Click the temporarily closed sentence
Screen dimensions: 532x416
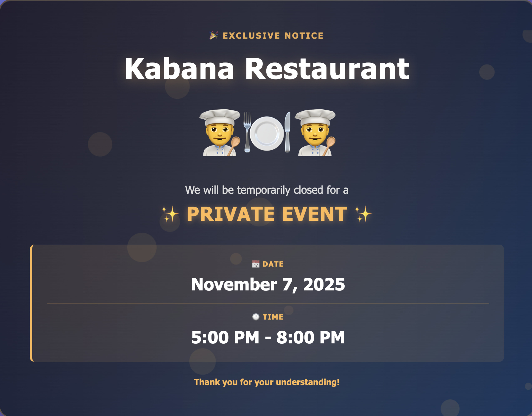267,190
